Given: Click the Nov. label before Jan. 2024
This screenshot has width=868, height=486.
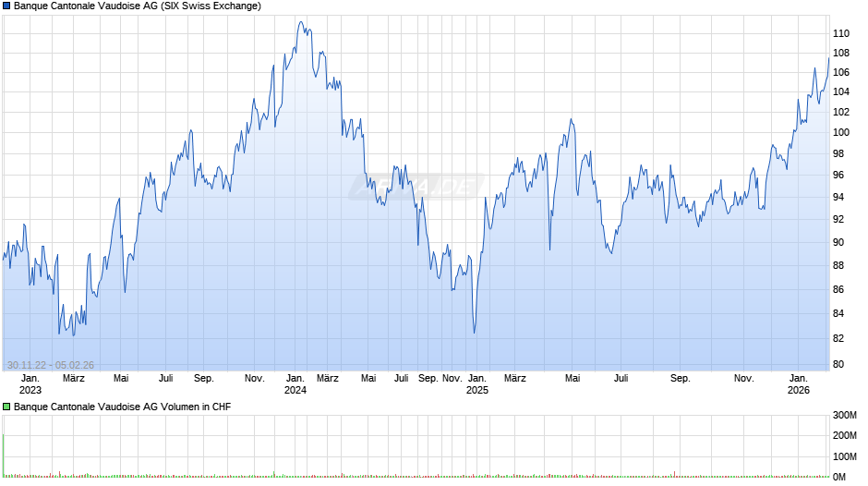Looking at the screenshot, I should [x=255, y=379].
